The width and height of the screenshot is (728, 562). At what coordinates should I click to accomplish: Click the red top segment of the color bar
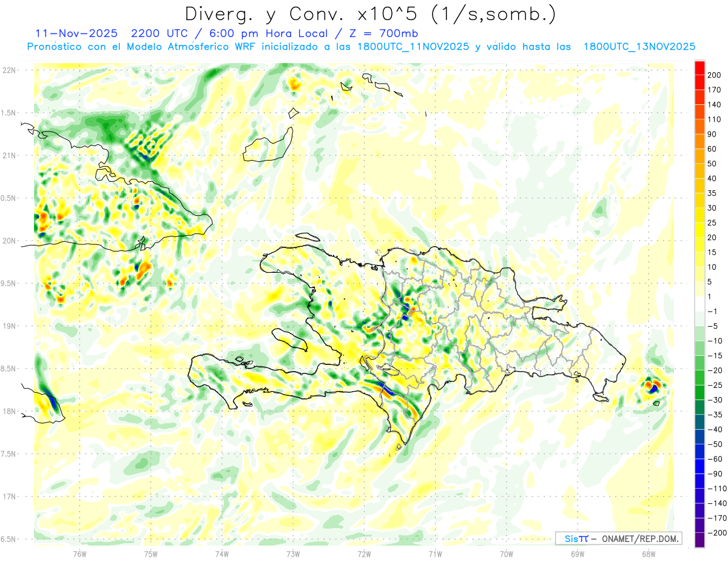[x=699, y=67]
